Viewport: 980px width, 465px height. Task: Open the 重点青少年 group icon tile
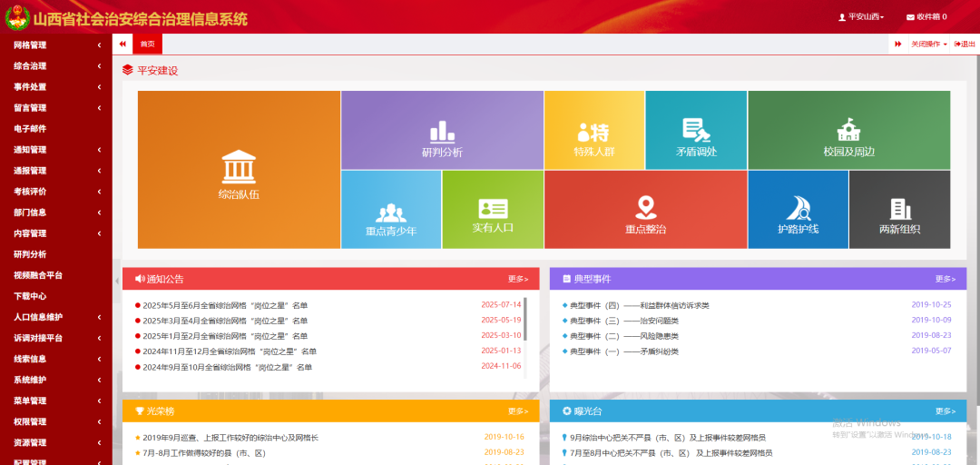[x=391, y=213]
